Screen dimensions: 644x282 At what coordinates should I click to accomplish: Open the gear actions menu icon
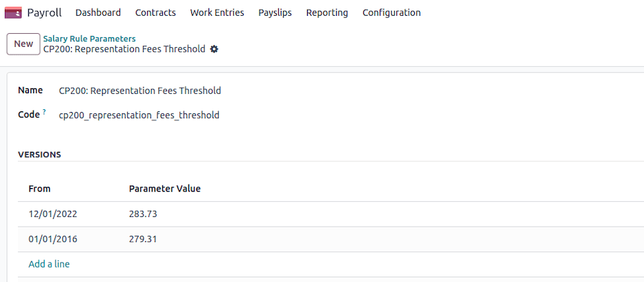tap(214, 49)
